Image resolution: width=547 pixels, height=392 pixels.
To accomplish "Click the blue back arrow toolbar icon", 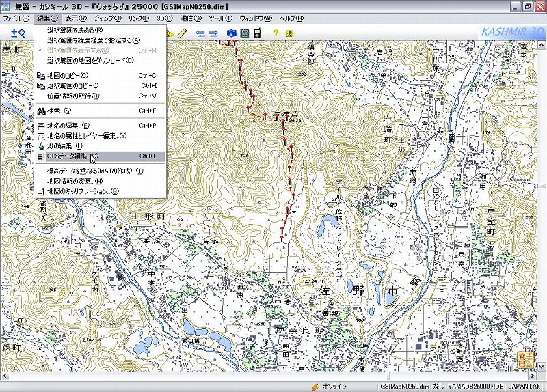I will [200, 33].
